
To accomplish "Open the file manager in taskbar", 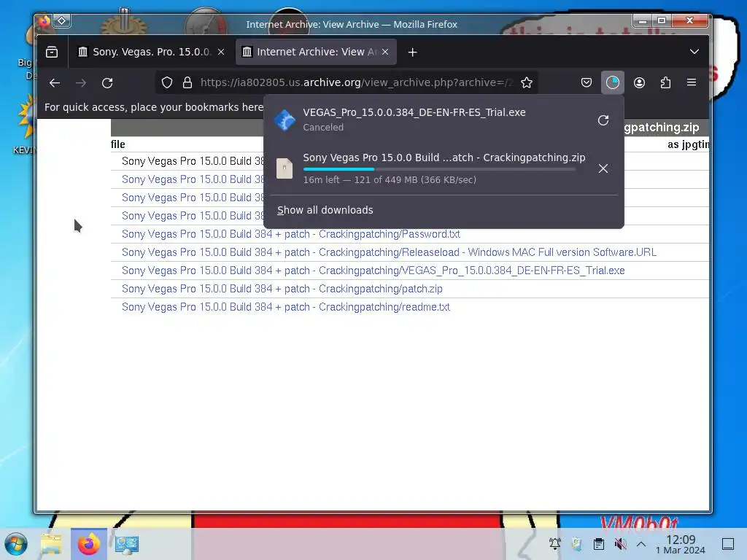I will tap(52, 544).
